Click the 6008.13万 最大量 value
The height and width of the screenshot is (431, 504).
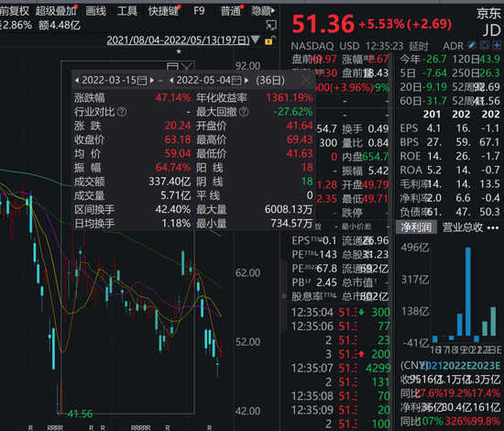pyautogui.click(x=289, y=210)
